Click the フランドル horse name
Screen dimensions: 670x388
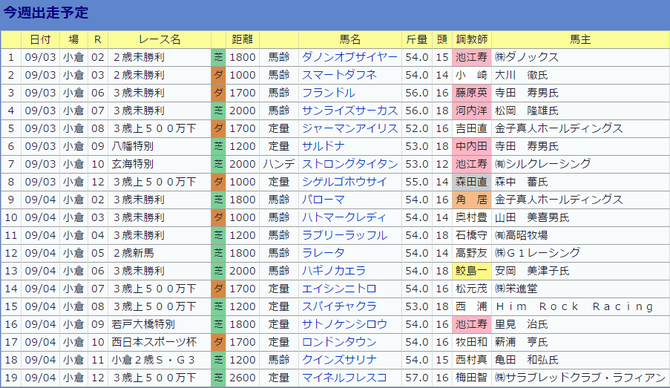[x=328, y=93]
